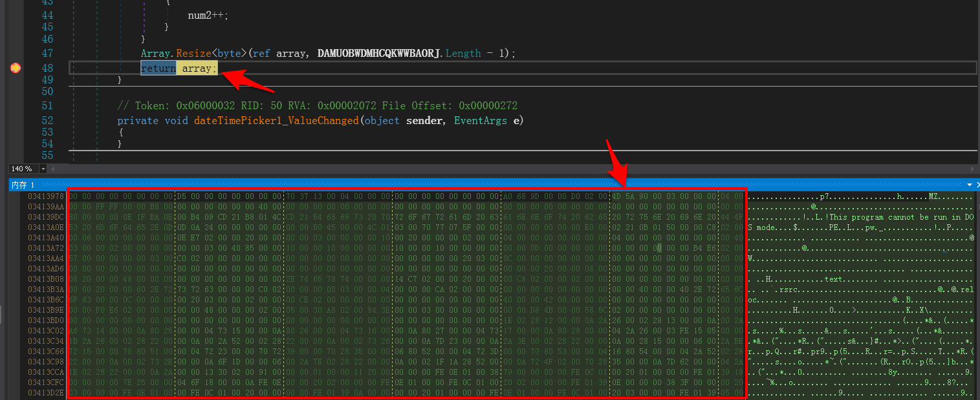This screenshot has height=400, width=980.
Task: Click the EventArgs type name
Action: (x=480, y=120)
